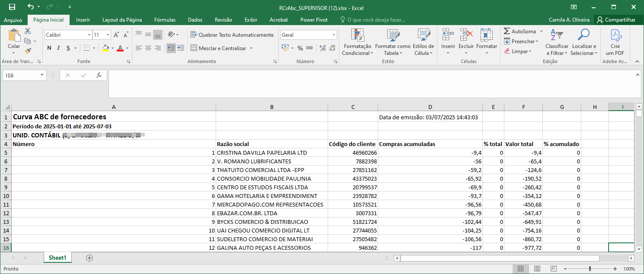644x274 pixels.
Task: Align text to bottom
Action: point(158,35)
